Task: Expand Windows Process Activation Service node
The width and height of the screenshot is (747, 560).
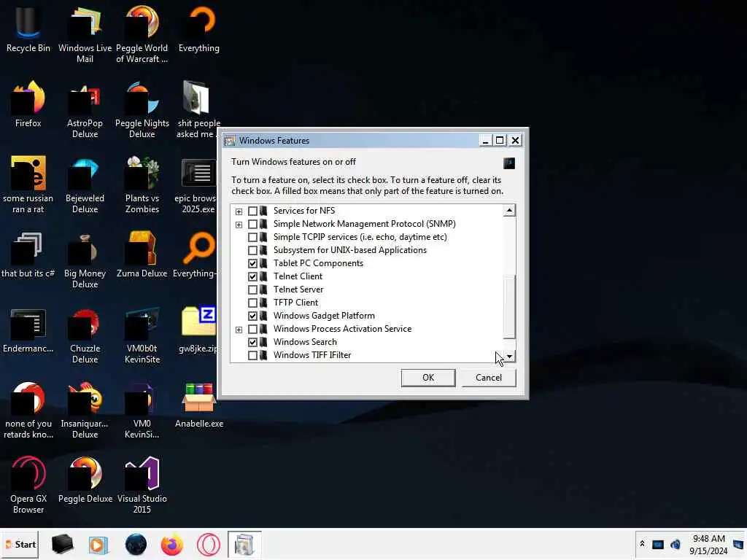Action: 239,330
